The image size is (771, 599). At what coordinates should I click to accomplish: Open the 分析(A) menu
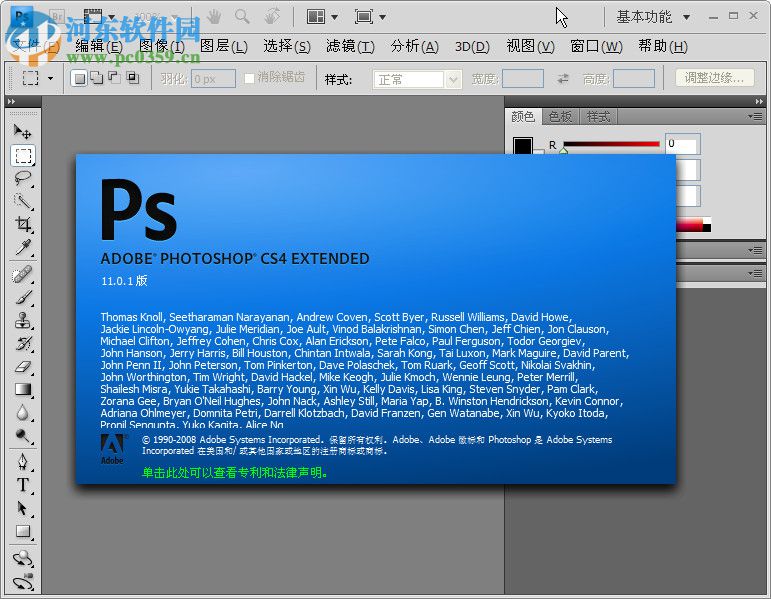414,47
